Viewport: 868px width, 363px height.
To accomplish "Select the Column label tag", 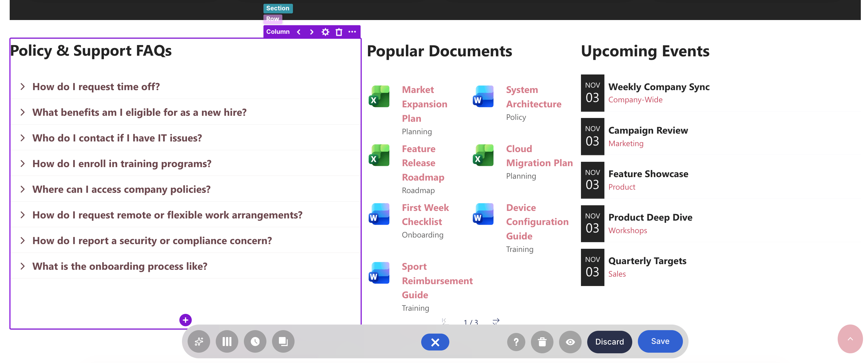I will point(278,32).
